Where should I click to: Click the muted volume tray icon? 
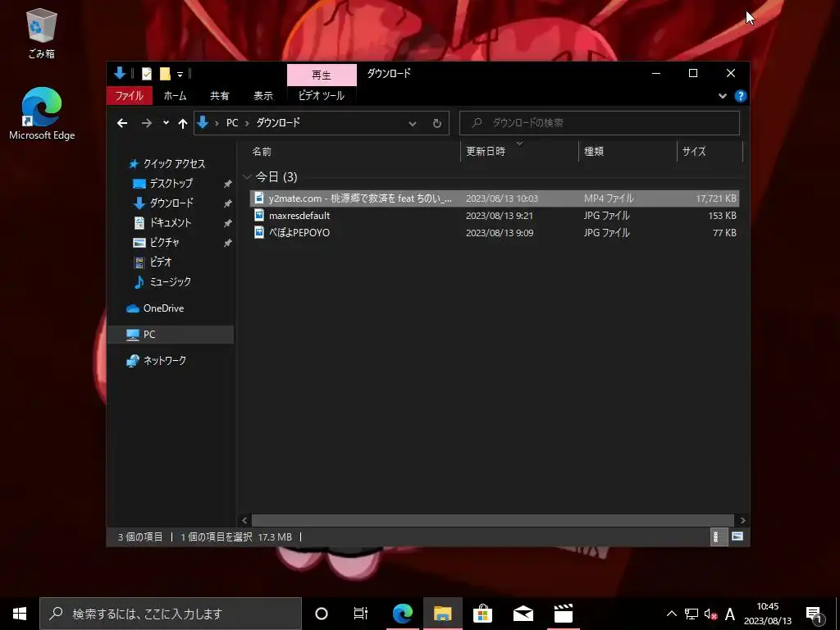(711, 614)
